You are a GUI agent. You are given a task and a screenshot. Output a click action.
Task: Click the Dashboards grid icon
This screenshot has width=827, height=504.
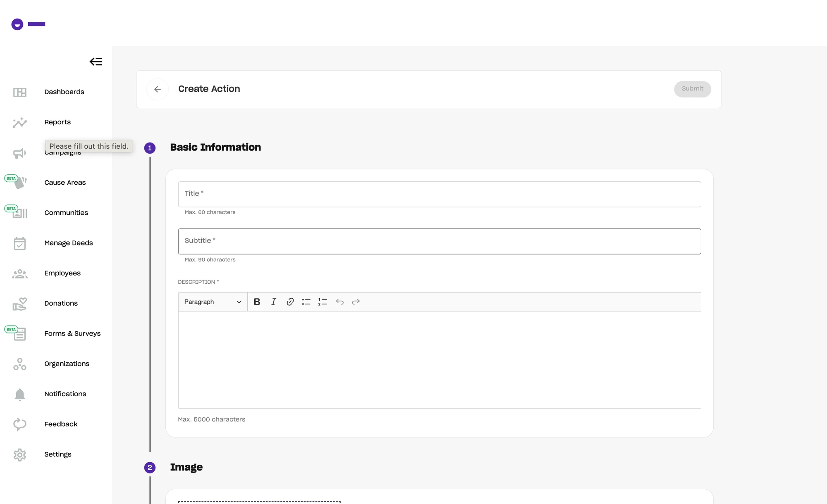[x=19, y=92]
